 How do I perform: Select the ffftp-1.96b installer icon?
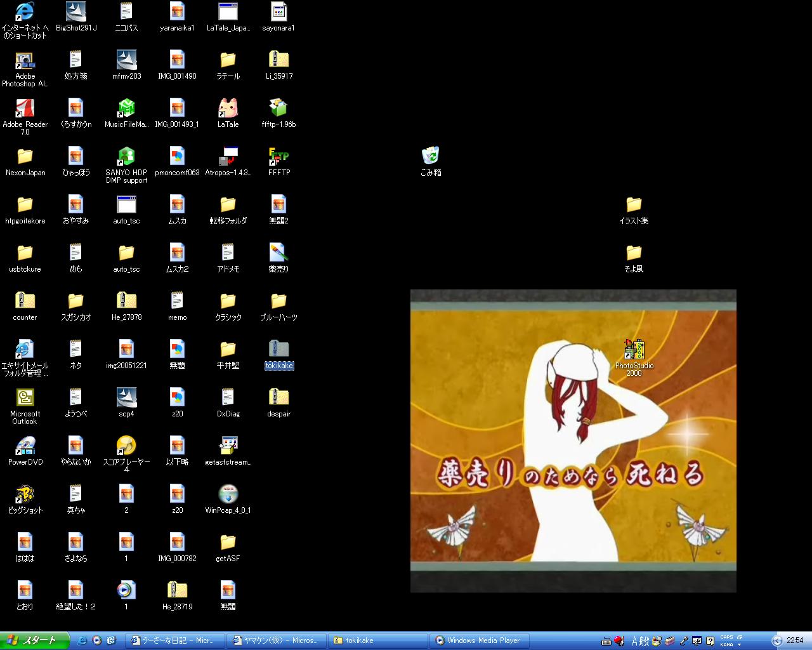point(279,113)
